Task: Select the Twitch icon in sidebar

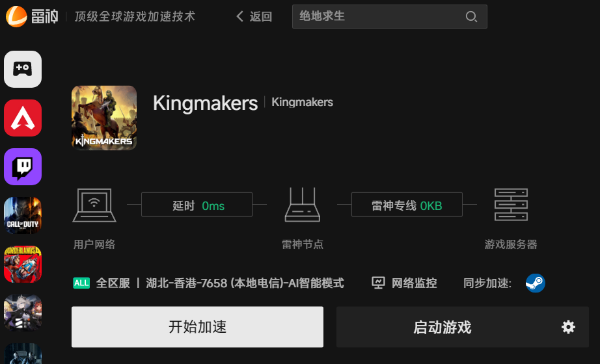Action: tap(23, 166)
